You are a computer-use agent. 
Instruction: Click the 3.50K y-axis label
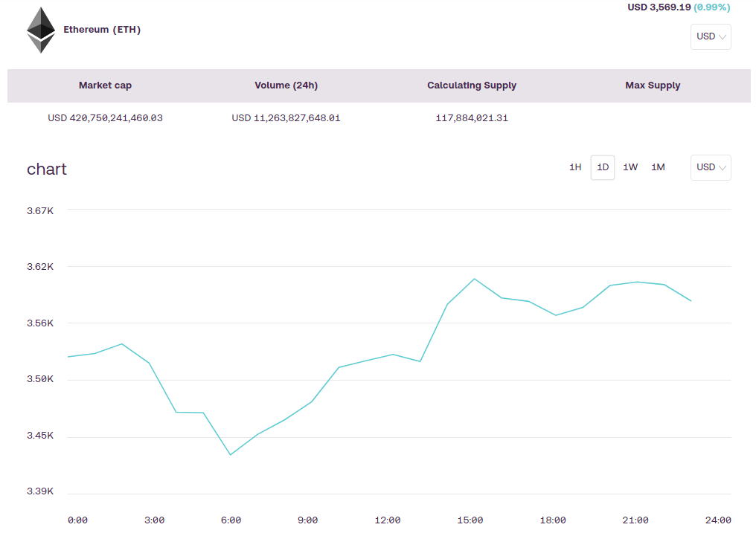tap(40, 379)
